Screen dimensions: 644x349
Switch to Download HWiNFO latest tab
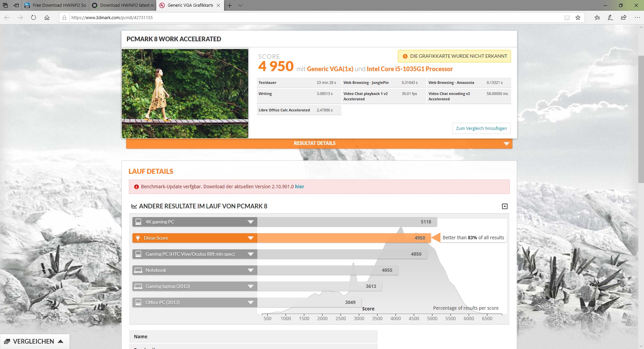click(123, 5)
